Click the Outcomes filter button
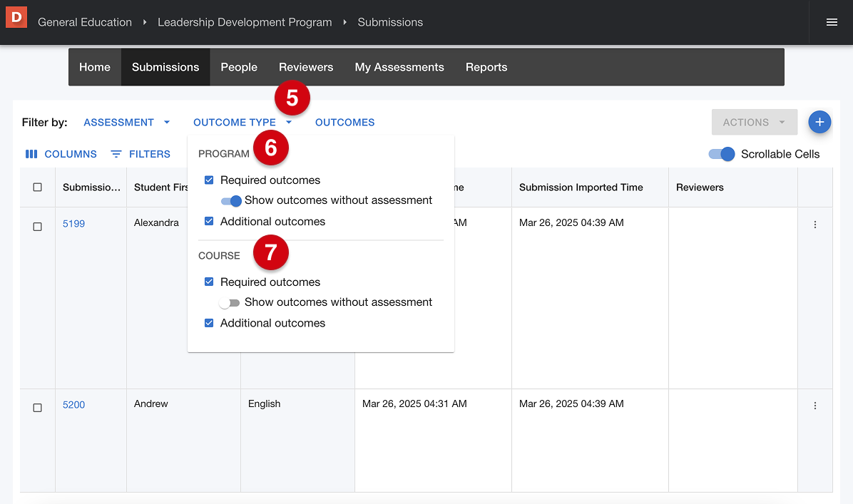 point(344,123)
